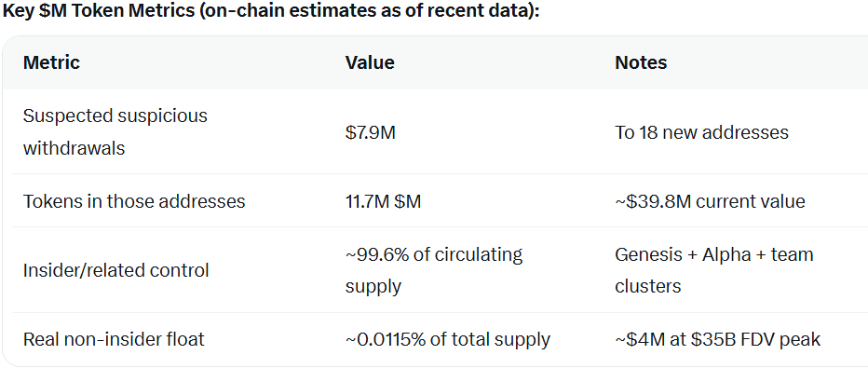868x382 pixels.
Task: Click the 'Insider/related control' metric cell
Action: click(x=115, y=270)
